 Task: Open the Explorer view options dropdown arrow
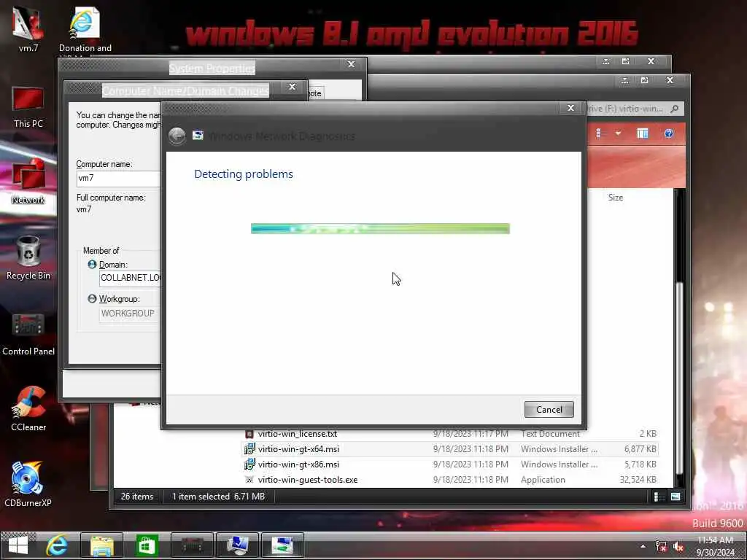(618, 133)
